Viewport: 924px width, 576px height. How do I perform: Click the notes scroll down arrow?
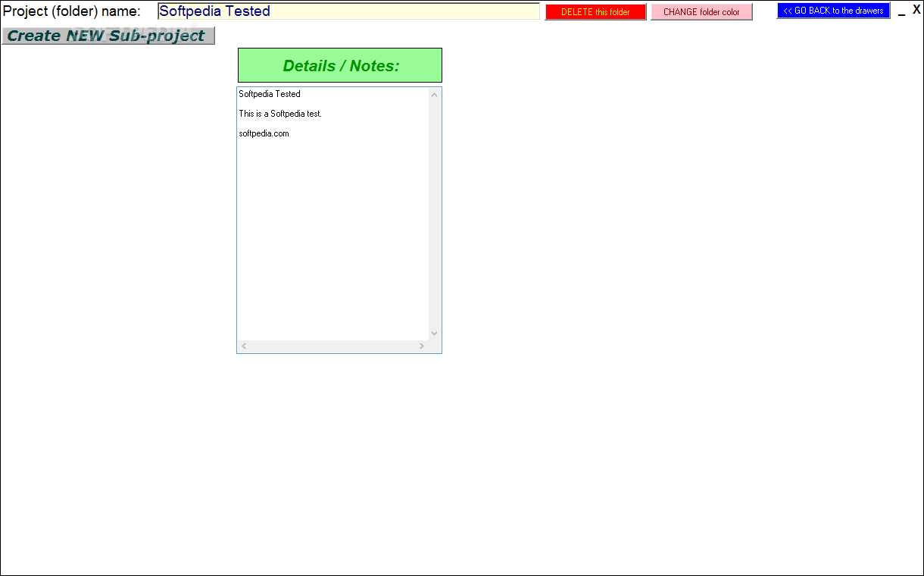click(435, 333)
